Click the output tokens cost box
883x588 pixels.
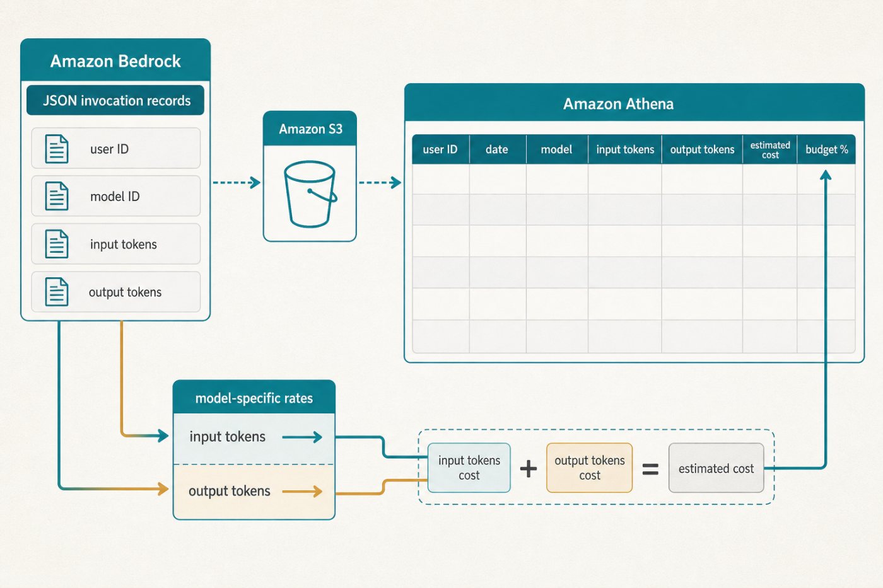pos(590,468)
